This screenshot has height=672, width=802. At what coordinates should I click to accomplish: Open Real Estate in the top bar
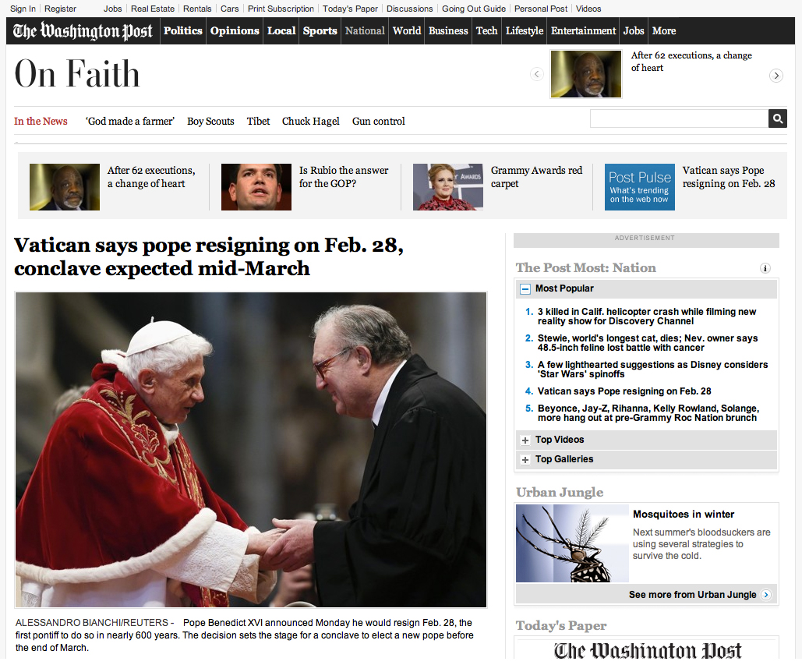point(153,9)
